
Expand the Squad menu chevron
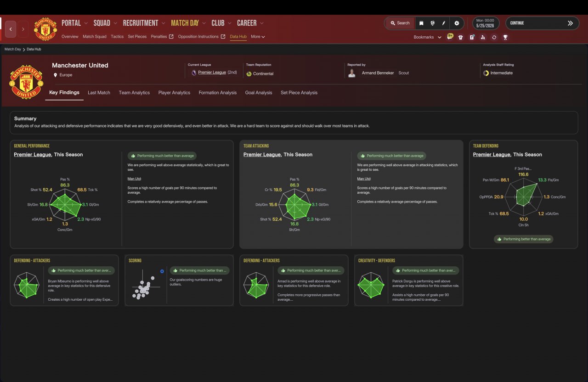[115, 23]
